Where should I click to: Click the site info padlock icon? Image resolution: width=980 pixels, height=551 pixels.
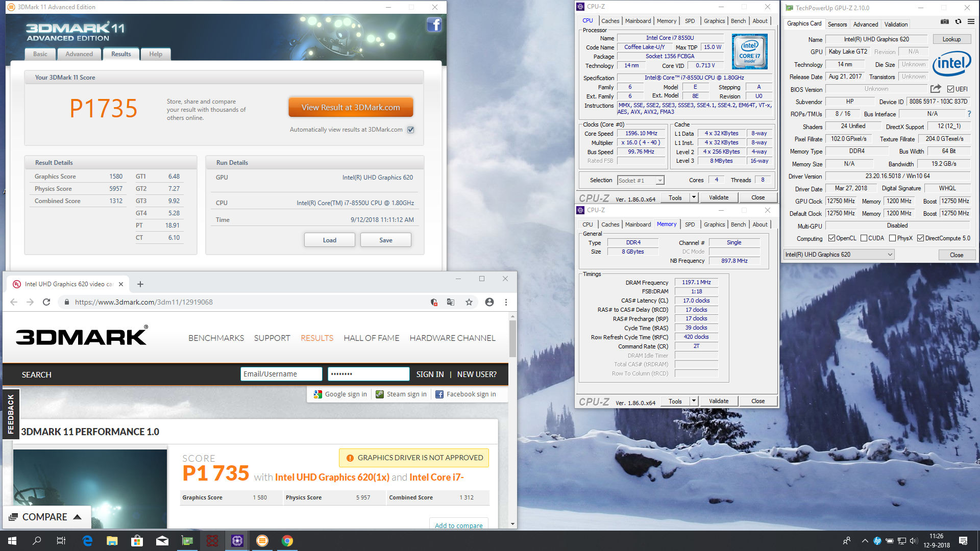click(x=66, y=302)
